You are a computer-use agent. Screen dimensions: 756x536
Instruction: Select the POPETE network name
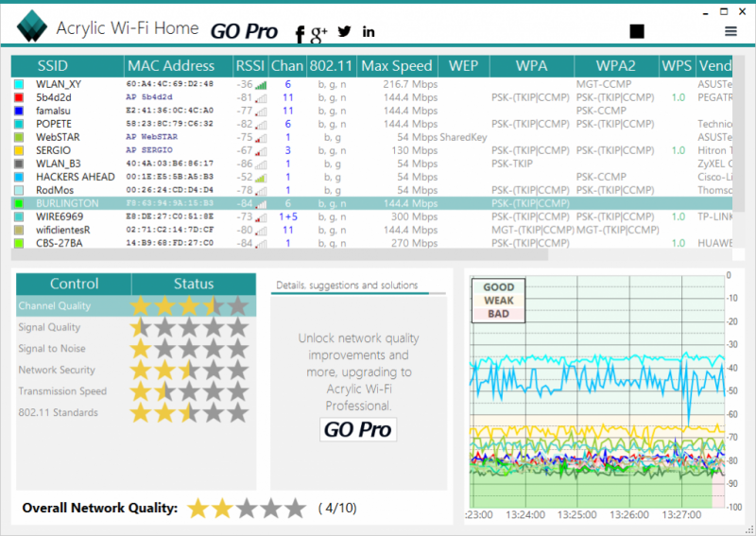tap(54, 124)
